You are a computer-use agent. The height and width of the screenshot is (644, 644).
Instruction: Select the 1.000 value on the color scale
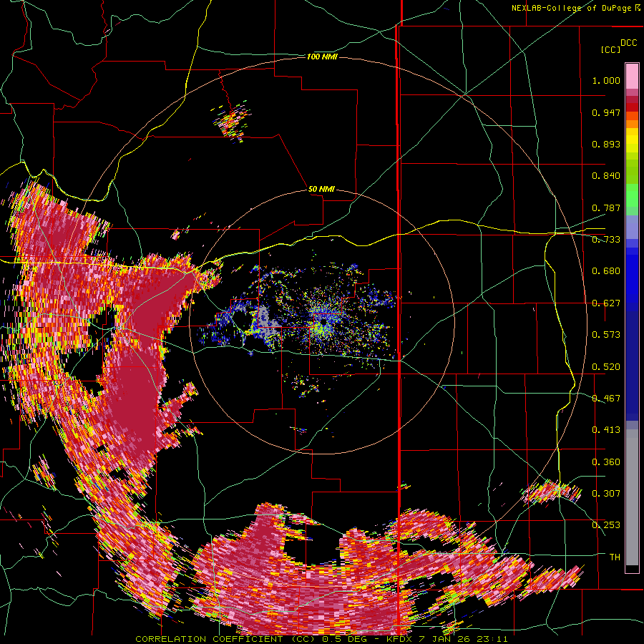pyautogui.click(x=606, y=80)
